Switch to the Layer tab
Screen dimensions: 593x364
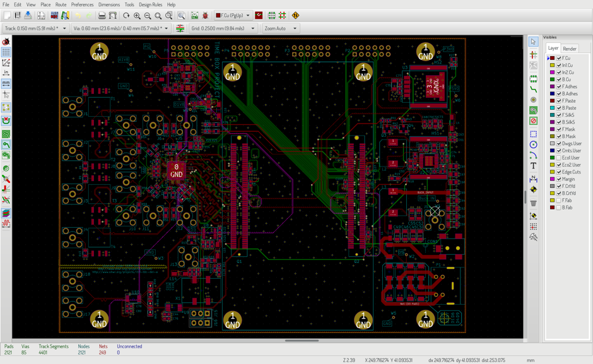point(553,48)
